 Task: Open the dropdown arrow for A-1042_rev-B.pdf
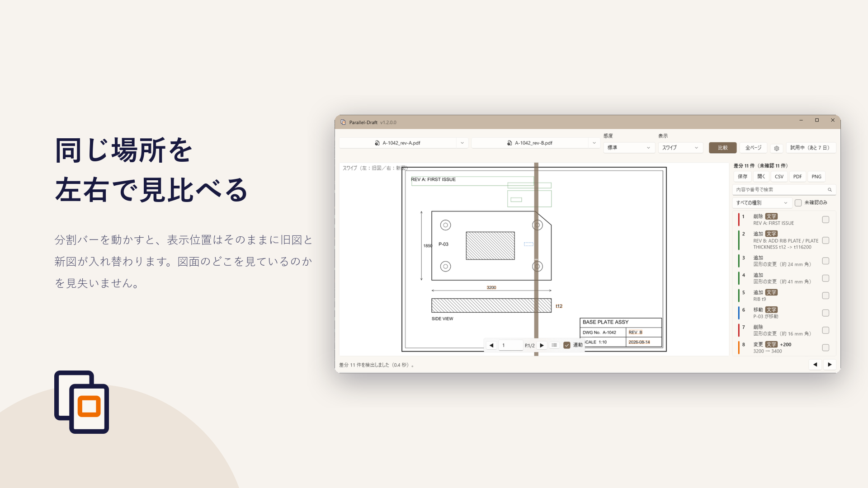[x=594, y=143]
